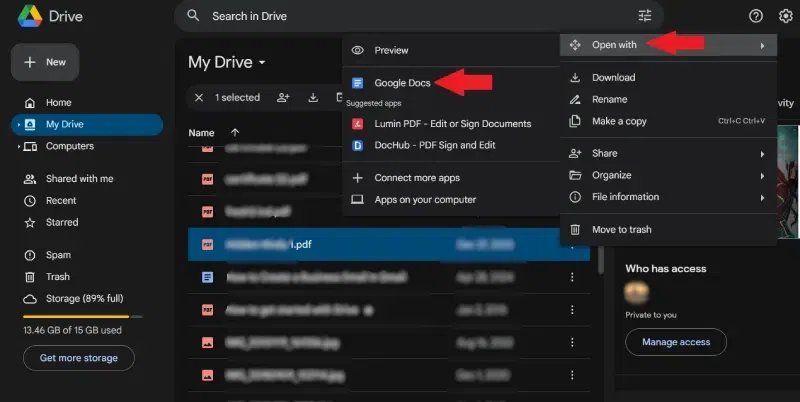Select My Drive in sidebar
800x402 pixels.
click(x=87, y=124)
